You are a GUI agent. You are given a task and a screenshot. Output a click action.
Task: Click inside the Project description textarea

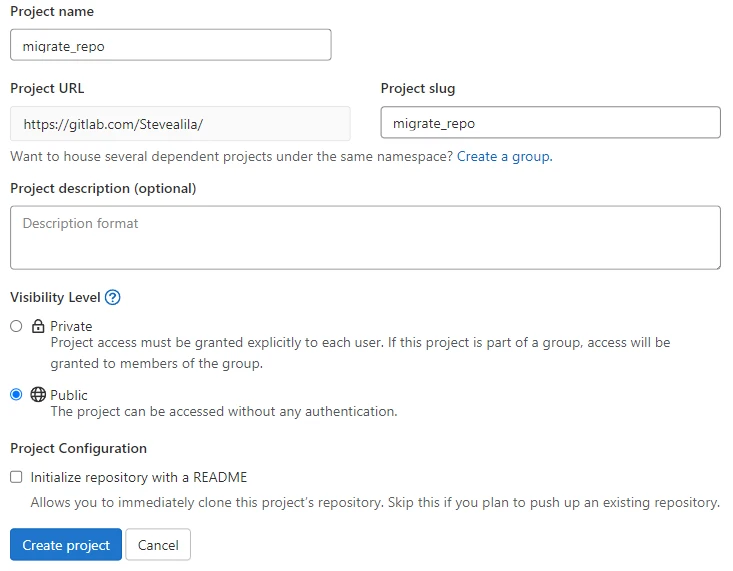tap(365, 238)
